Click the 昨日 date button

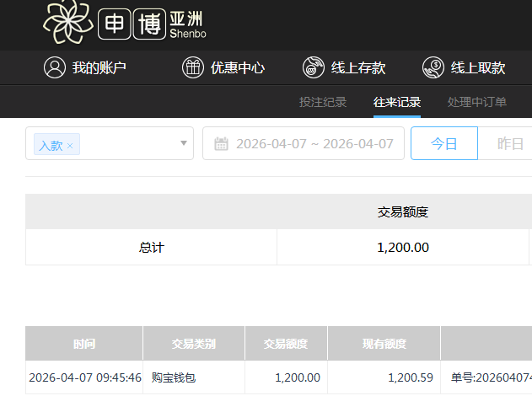pos(510,143)
